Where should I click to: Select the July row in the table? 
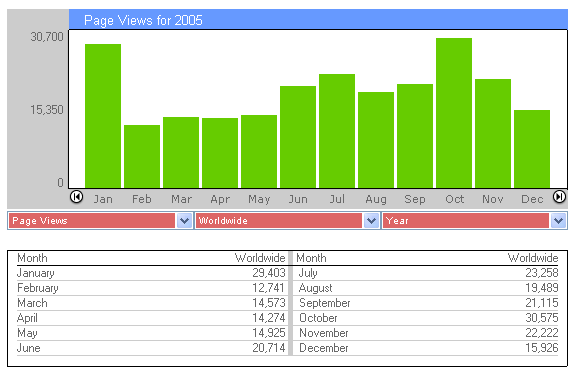coord(426,273)
